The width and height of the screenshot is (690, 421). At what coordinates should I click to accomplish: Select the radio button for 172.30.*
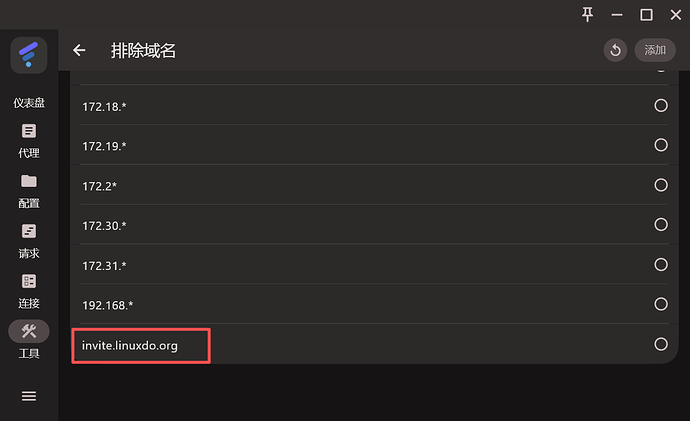(661, 224)
